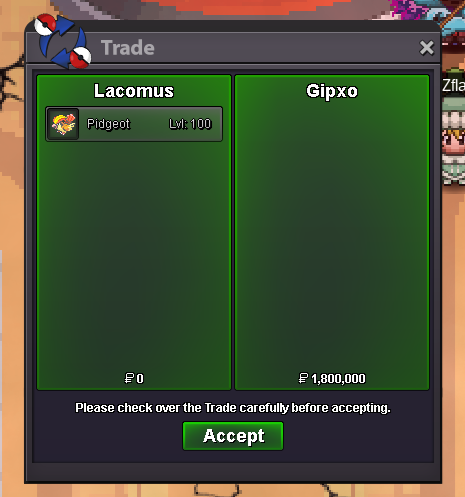This screenshot has width=465, height=497.
Task: Close the Trade window
Action: click(x=427, y=48)
